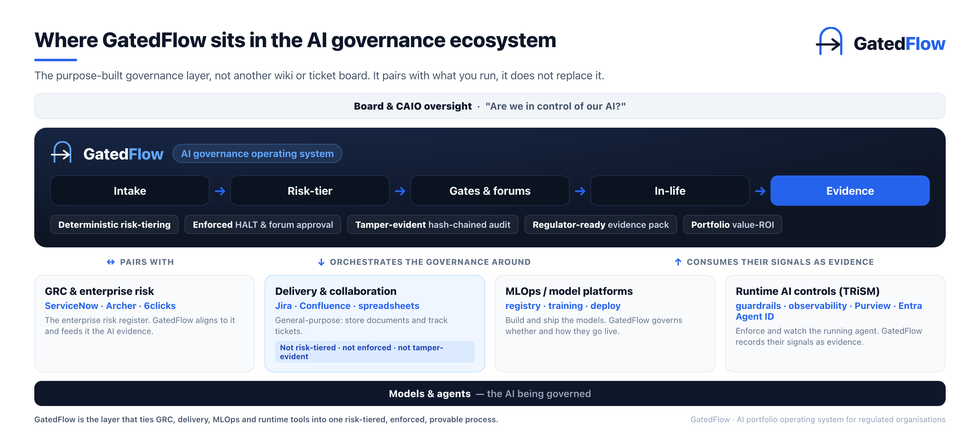Select the Intake stage box
The image size is (980, 436).
[130, 191]
